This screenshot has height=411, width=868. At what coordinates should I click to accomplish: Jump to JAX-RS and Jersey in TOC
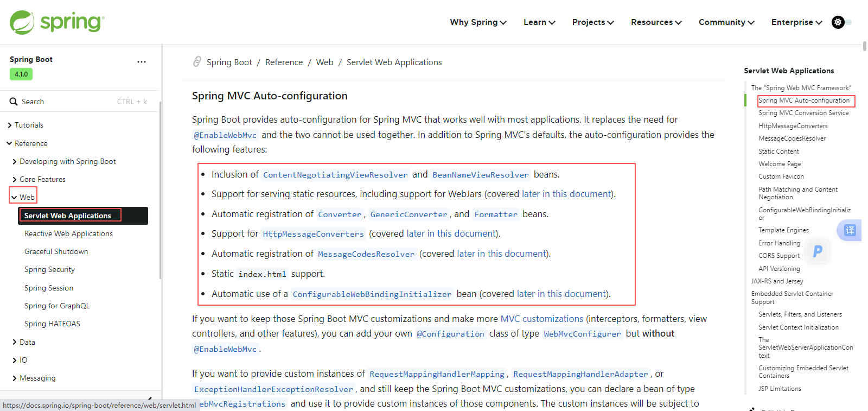(x=777, y=281)
